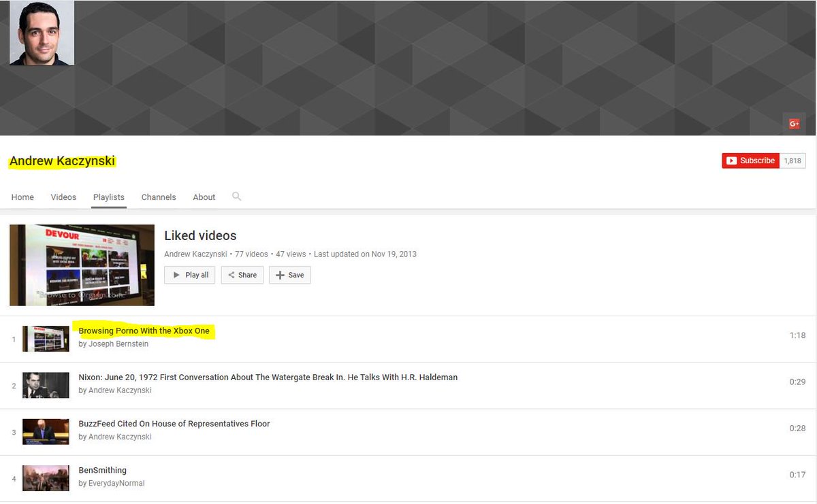The image size is (817, 504).
Task: Open the Liked videos playlist cover thumbnail
Action: 82,265
